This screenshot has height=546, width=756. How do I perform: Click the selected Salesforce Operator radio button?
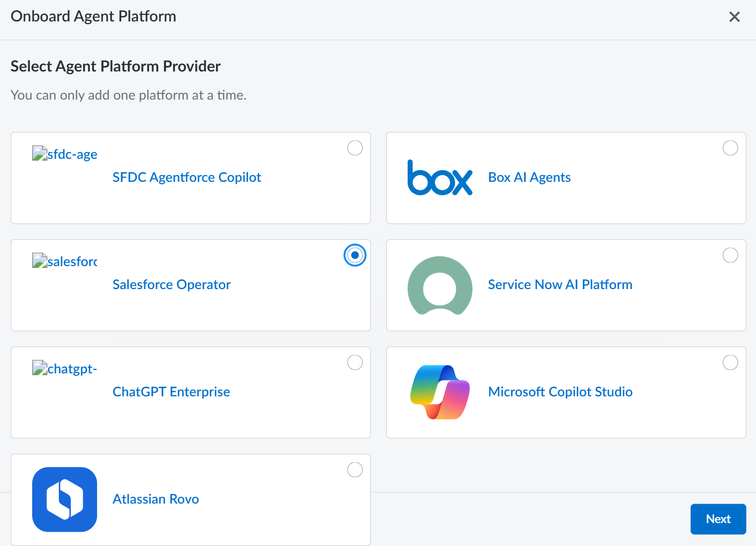(x=355, y=255)
